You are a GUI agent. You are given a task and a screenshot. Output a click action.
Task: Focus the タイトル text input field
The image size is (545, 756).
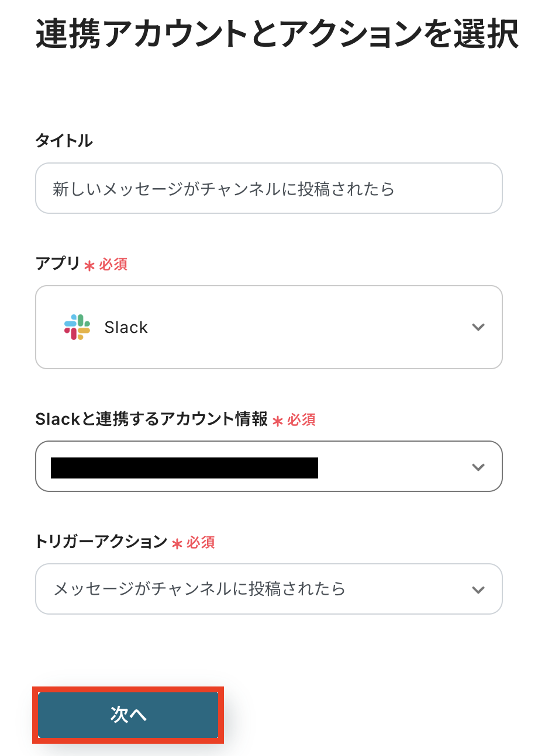point(269,189)
